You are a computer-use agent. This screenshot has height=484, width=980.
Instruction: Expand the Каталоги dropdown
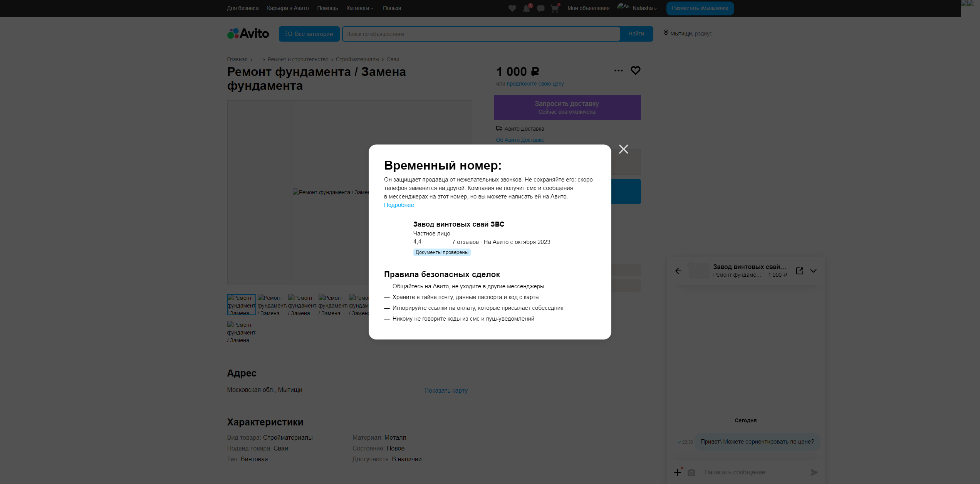pos(360,8)
